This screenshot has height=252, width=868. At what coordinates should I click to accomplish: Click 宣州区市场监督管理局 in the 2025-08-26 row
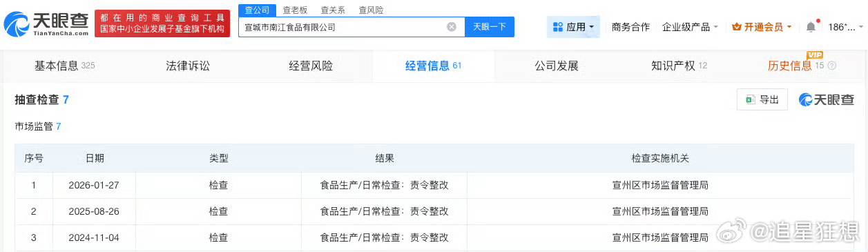(x=660, y=211)
